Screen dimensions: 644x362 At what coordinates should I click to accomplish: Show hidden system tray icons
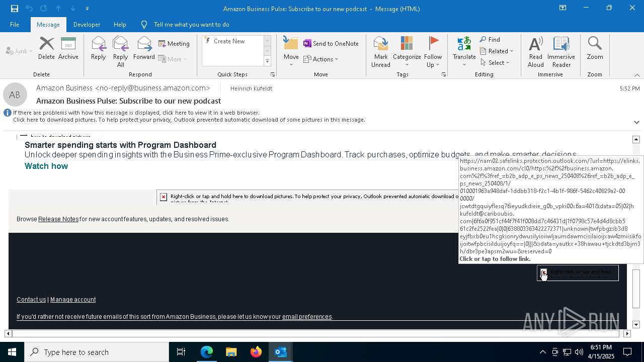click(x=542, y=352)
